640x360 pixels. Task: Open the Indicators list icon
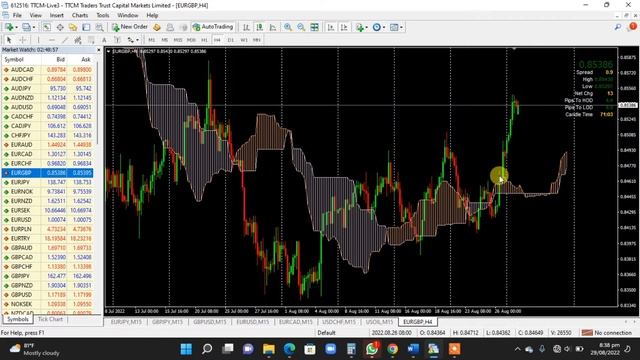(x=359, y=27)
